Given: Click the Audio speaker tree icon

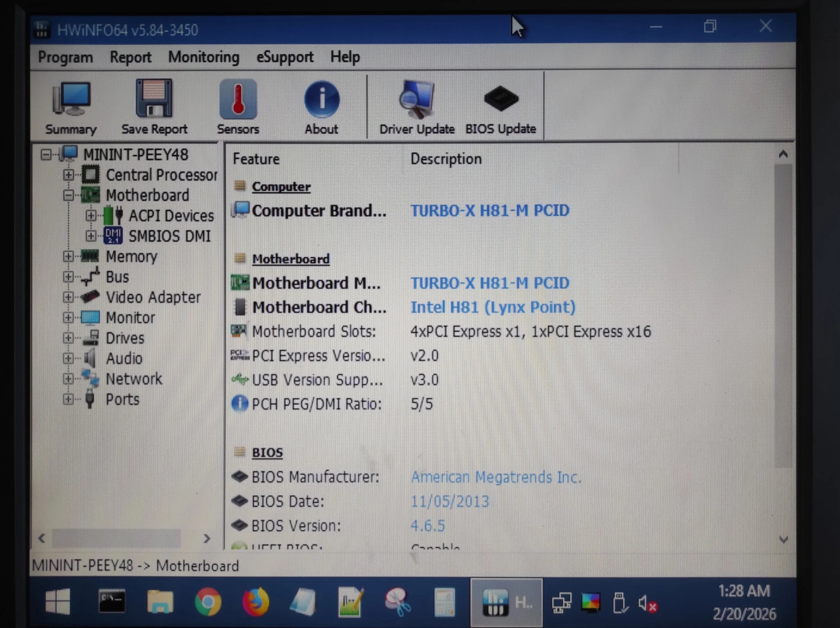Looking at the screenshot, I should (90, 358).
